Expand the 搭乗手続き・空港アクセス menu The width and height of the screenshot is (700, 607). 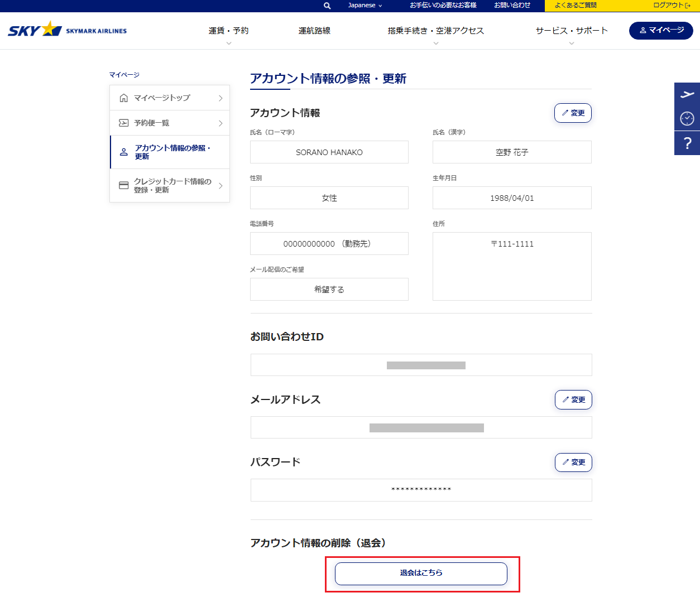[x=435, y=31]
